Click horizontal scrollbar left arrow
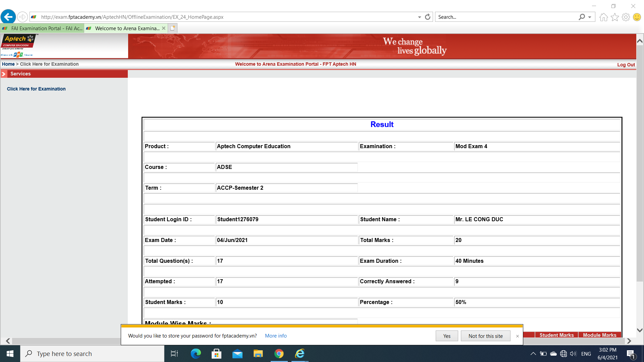This screenshot has height=362, width=644. coord(8,341)
